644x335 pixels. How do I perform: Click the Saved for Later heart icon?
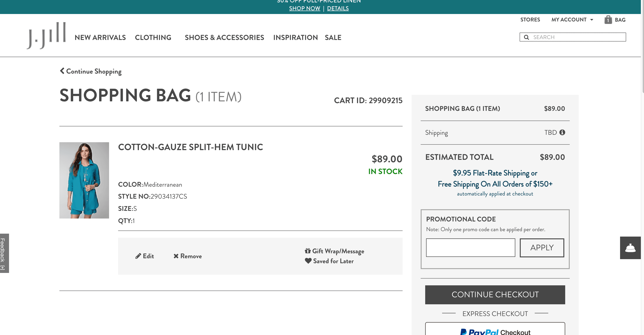click(308, 261)
